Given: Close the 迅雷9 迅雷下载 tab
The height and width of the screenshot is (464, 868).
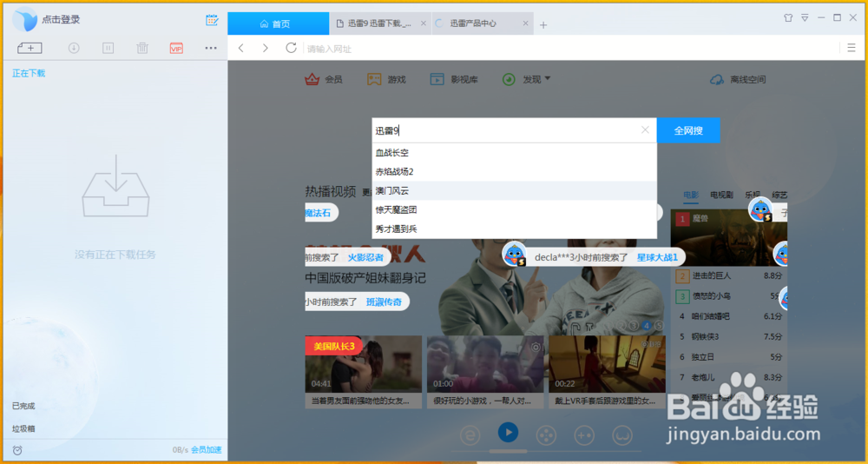Looking at the screenshot, I should tap(424, 23).
